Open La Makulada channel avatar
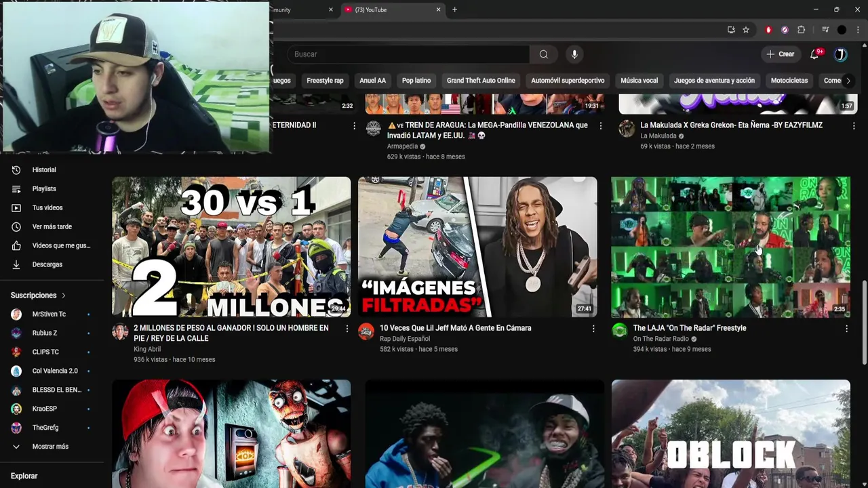Screen dimensions: 868x488 [627, 129]
